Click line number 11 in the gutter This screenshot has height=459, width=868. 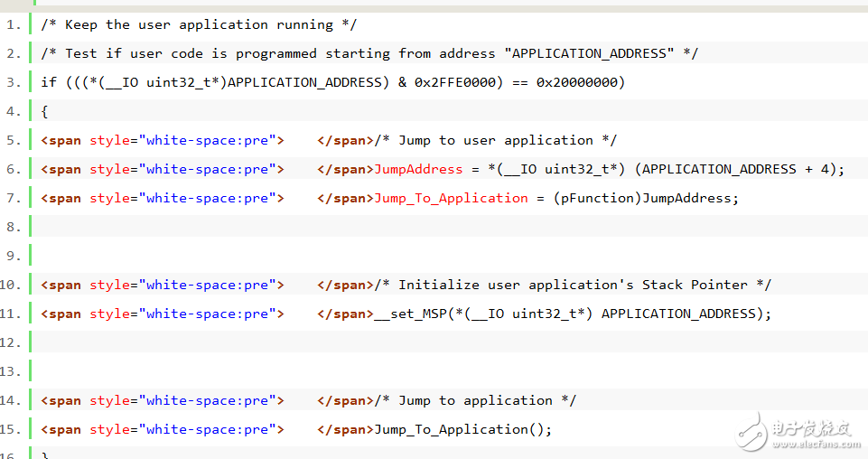point(11,314)
